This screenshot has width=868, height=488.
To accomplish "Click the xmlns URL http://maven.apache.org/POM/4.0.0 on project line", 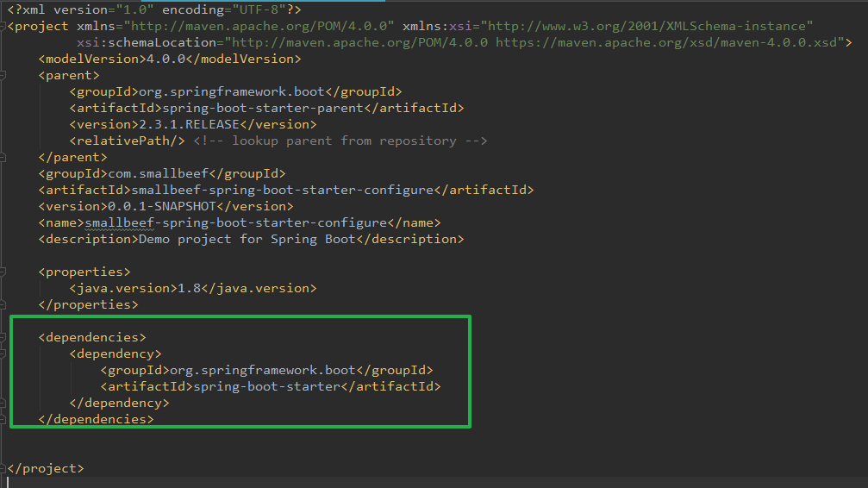I will [259, 26].
